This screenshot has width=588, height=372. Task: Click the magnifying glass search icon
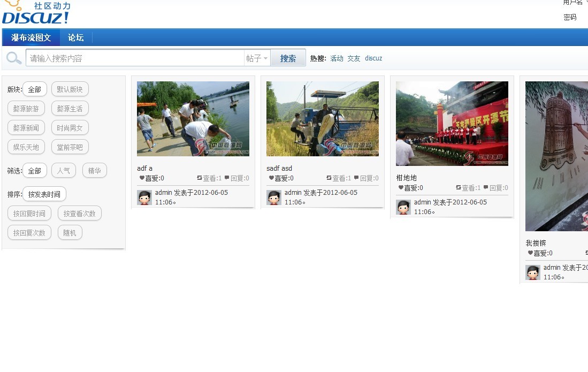coord(14,58)
